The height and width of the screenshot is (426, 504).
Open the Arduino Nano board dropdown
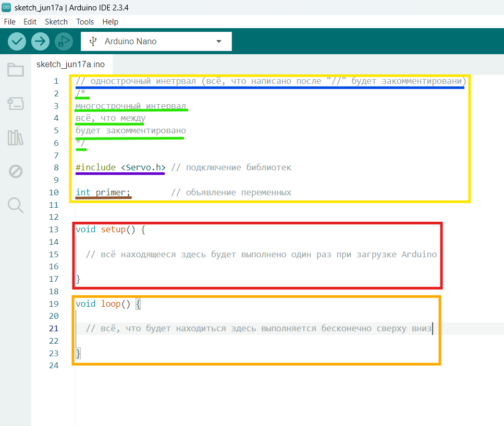156,42
